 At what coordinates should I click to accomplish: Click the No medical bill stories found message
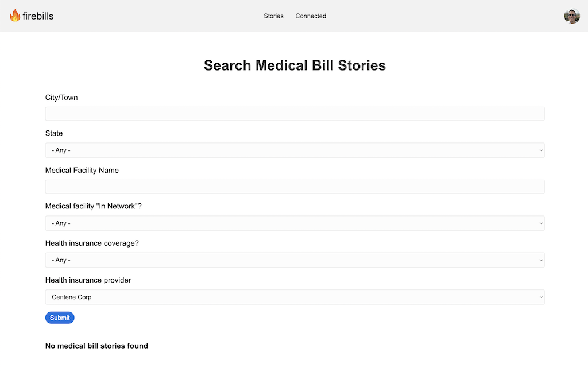[x=96, y=346]
